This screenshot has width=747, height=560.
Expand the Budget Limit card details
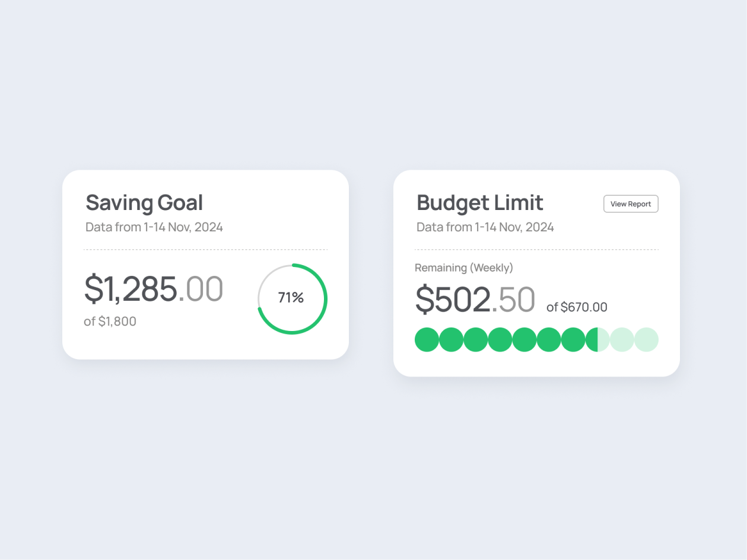537,273
